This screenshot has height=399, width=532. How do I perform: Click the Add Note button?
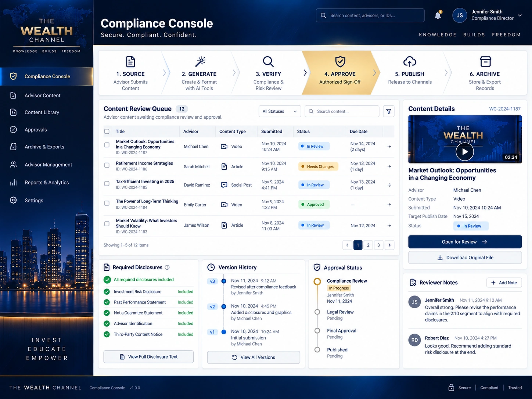tap(504, 283)
